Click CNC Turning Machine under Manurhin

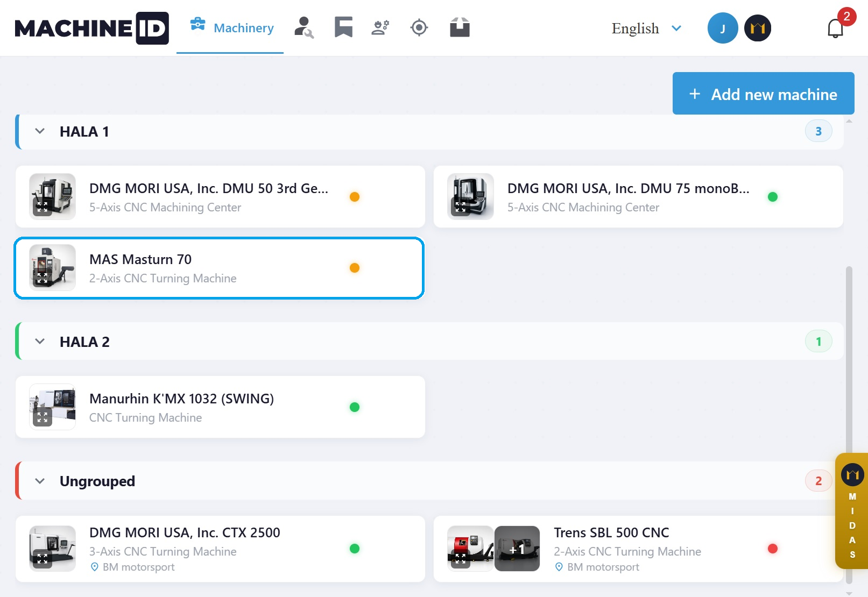coord(146,418)
